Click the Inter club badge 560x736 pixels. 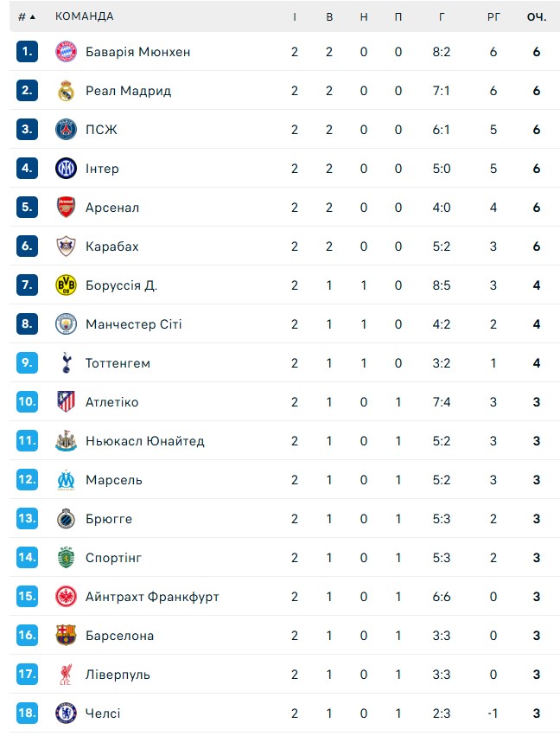[67, 169]
